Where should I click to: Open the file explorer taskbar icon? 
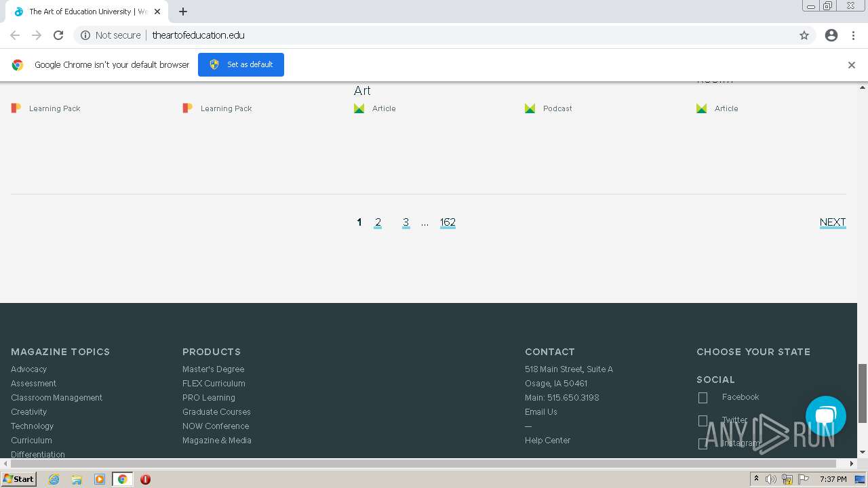point(77,479)
